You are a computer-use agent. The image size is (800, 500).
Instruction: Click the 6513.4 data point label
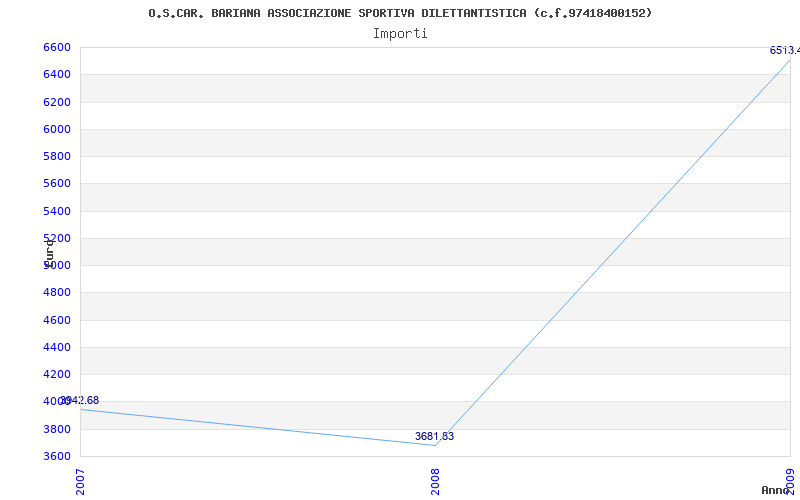783,50
